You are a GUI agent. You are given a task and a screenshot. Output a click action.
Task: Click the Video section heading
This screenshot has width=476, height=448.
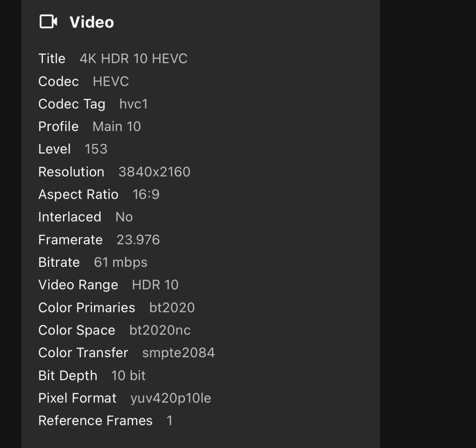(x=92, y=22)
